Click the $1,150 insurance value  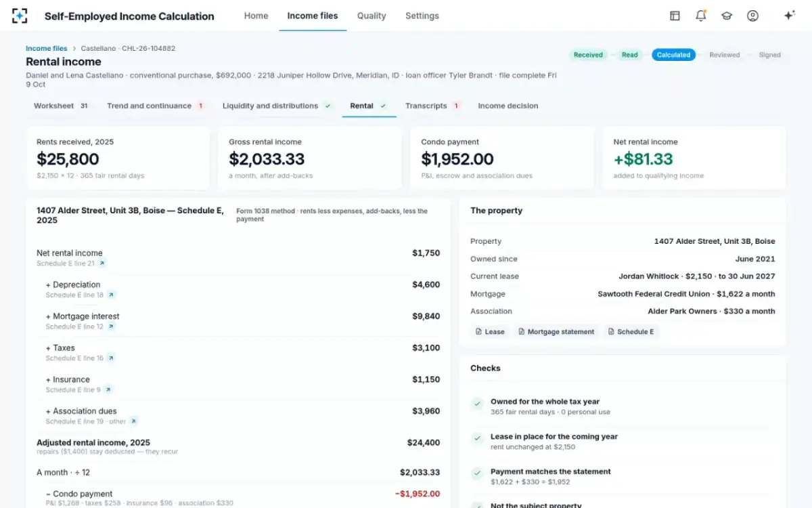[426, 380]
